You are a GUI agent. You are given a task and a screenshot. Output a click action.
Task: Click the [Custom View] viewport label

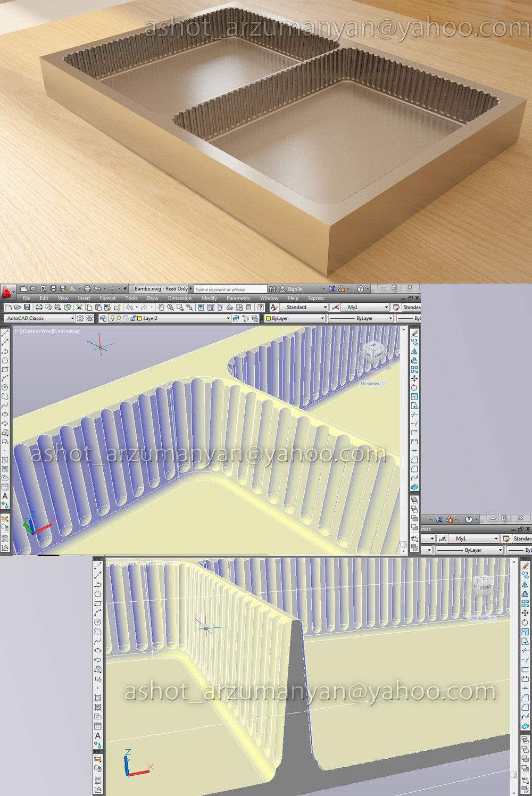tap(37, 331)
